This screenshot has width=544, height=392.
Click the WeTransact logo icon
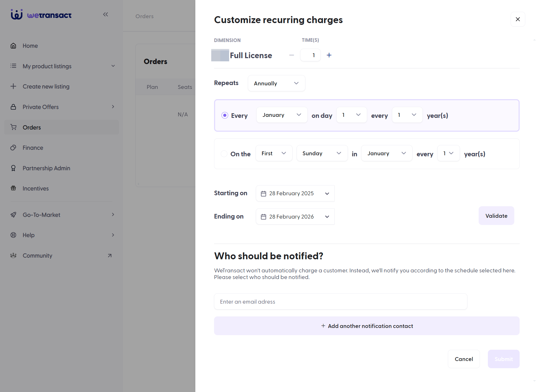coord(17,15)
